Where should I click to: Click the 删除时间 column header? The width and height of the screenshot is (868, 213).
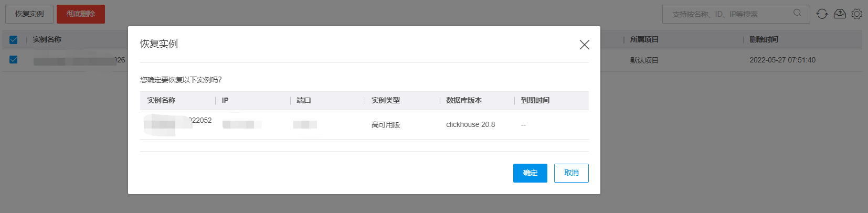764,40
